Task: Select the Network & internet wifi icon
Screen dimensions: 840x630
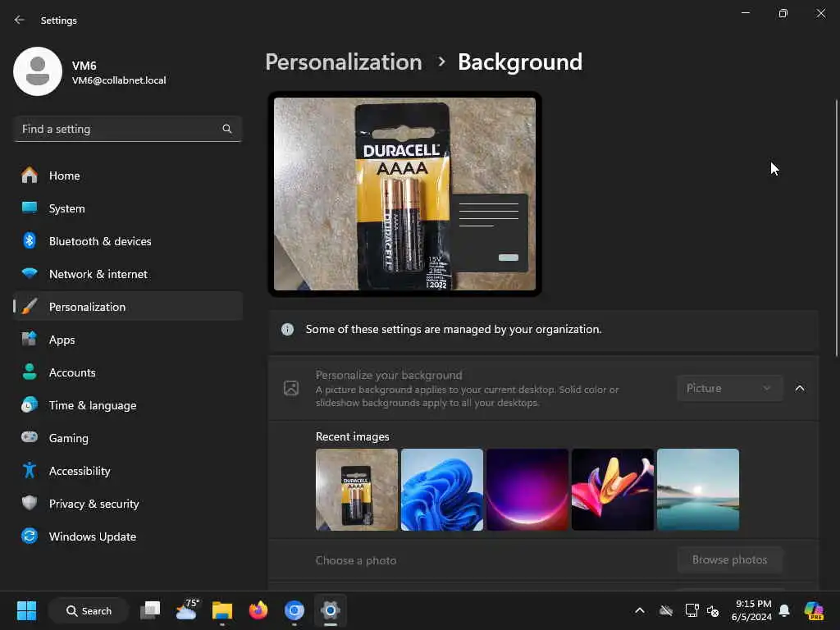Action: click(x=30, y=273)
